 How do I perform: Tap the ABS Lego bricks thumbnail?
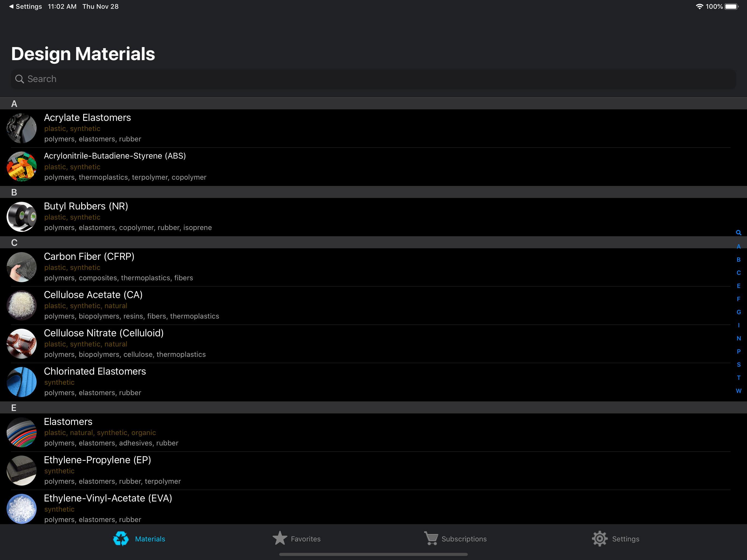pyautogui.click(x=22, y=167)
